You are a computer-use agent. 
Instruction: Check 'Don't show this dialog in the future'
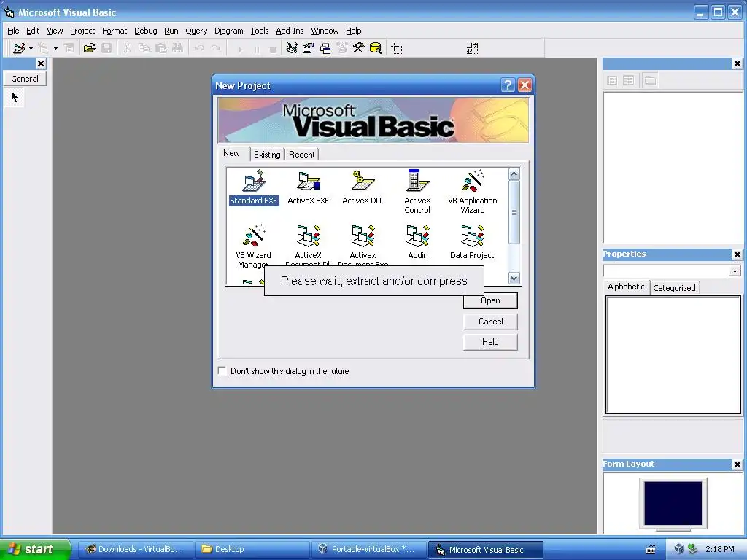click(x=222, y=370)
